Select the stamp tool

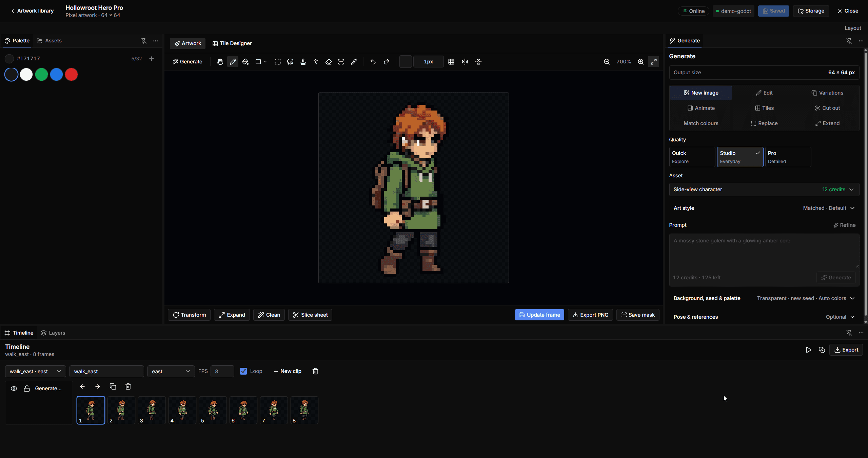(x=303, y=62)
